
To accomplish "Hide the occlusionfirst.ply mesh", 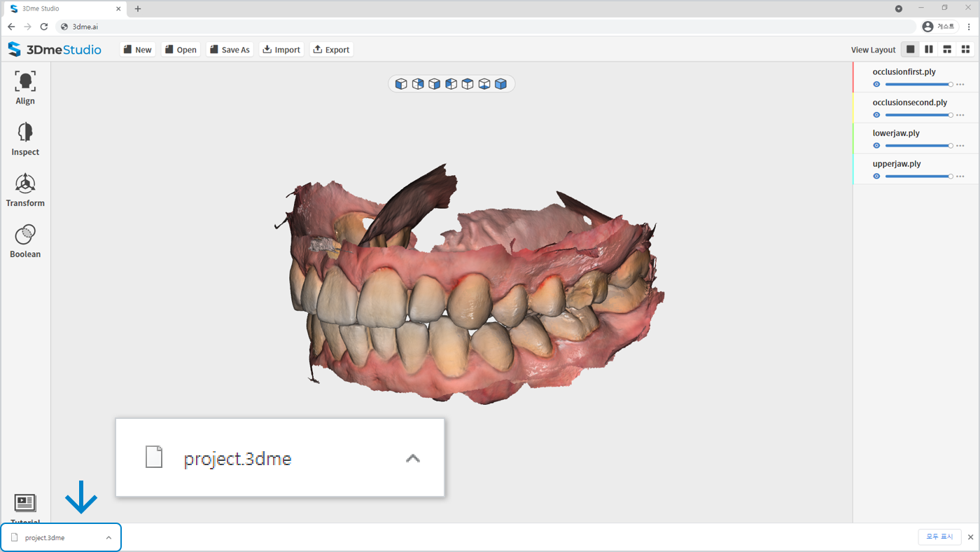I will (876, 84).
